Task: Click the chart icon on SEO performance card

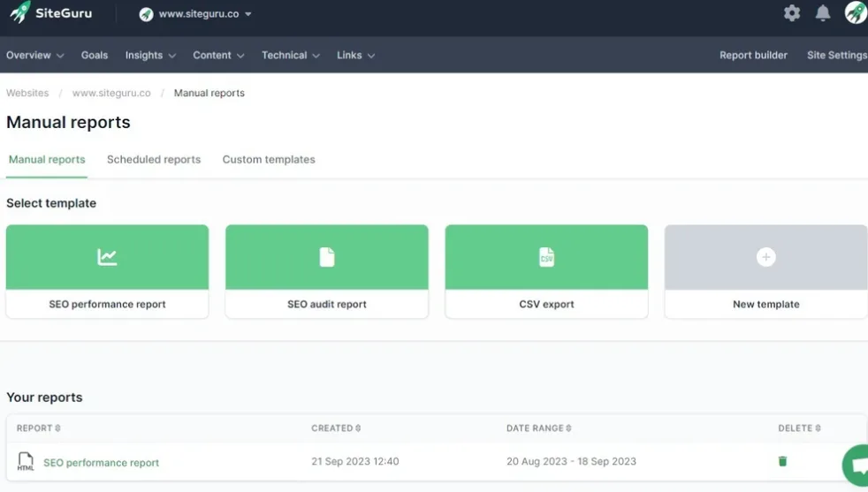Action: pos(107,257)
